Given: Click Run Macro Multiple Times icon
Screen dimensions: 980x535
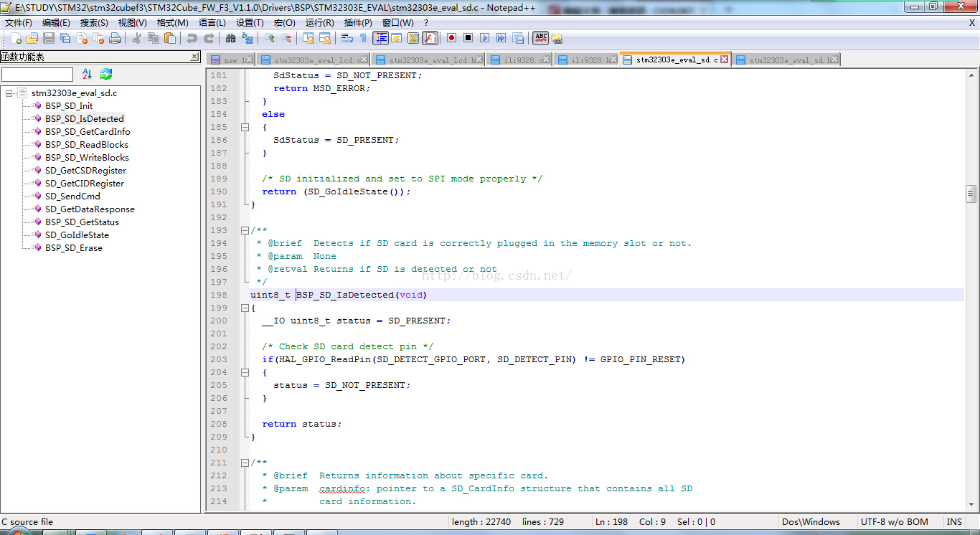Looking at the screenshot, I should [x=501, y=38].
